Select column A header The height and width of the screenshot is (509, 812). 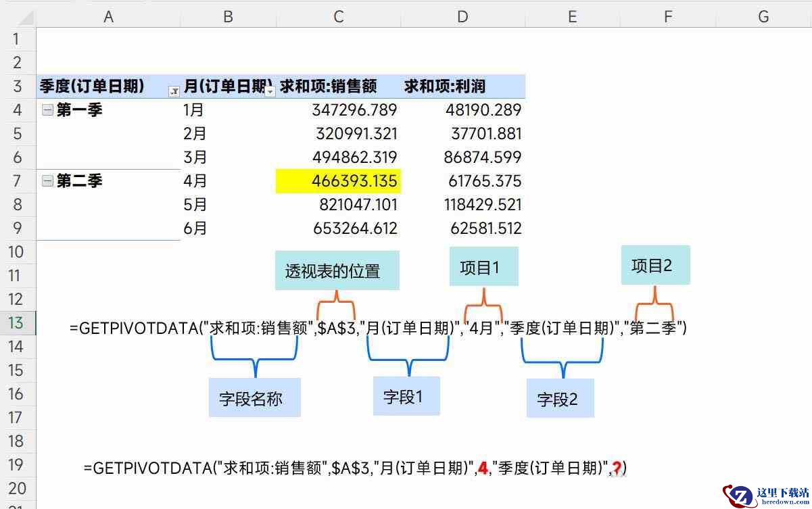click(x=108, y=17)
